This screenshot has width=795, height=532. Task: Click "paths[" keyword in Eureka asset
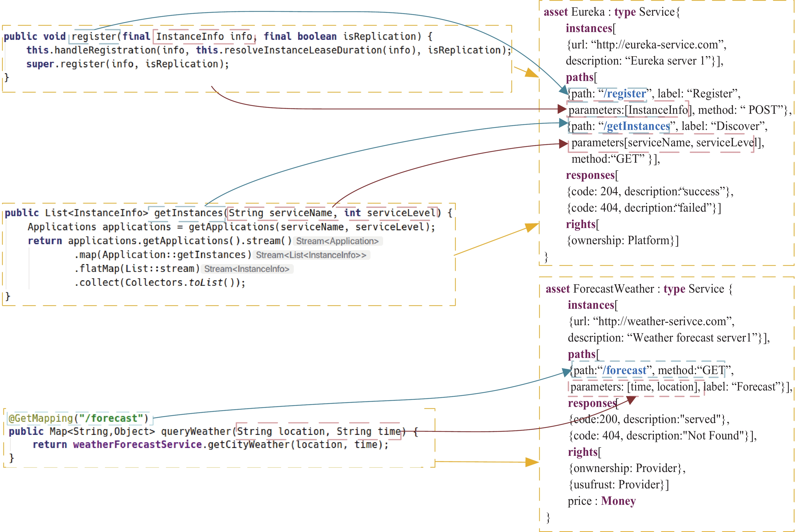coord(581,77)
